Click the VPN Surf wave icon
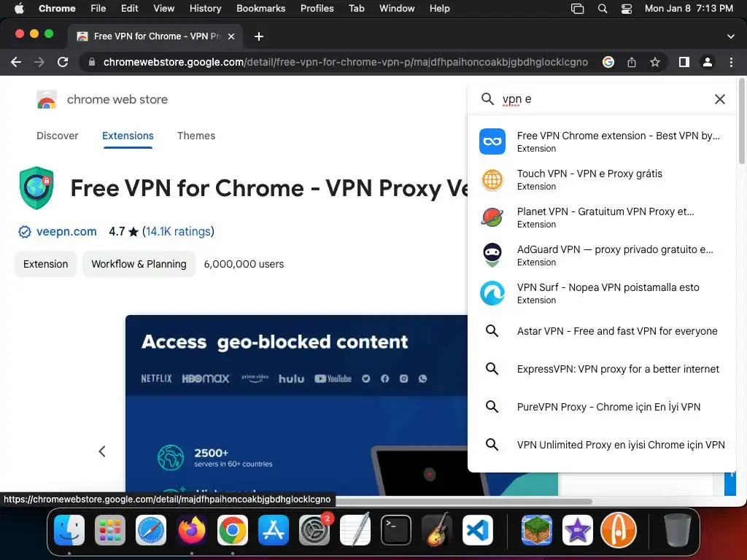This screenshot has width=747, height=560. 492,293
